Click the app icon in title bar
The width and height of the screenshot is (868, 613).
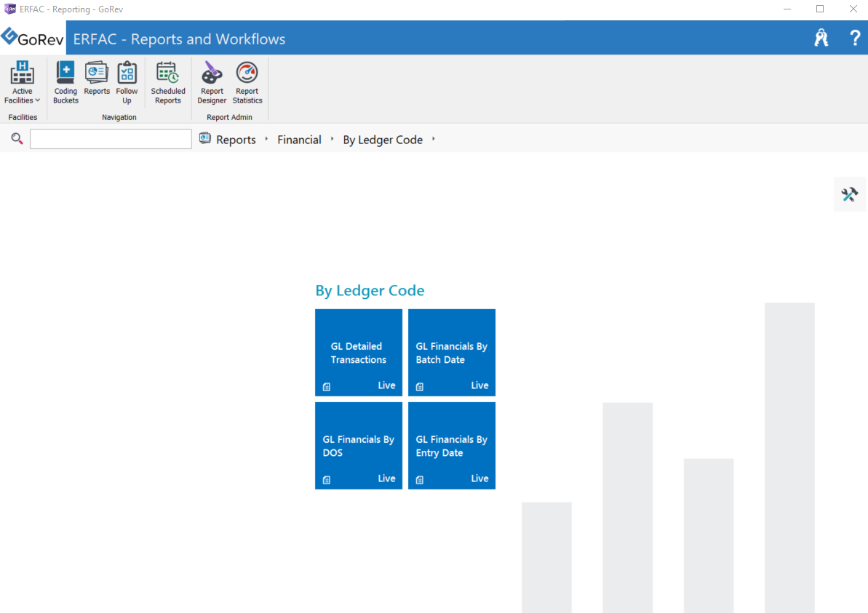click(x=10, y=9)
